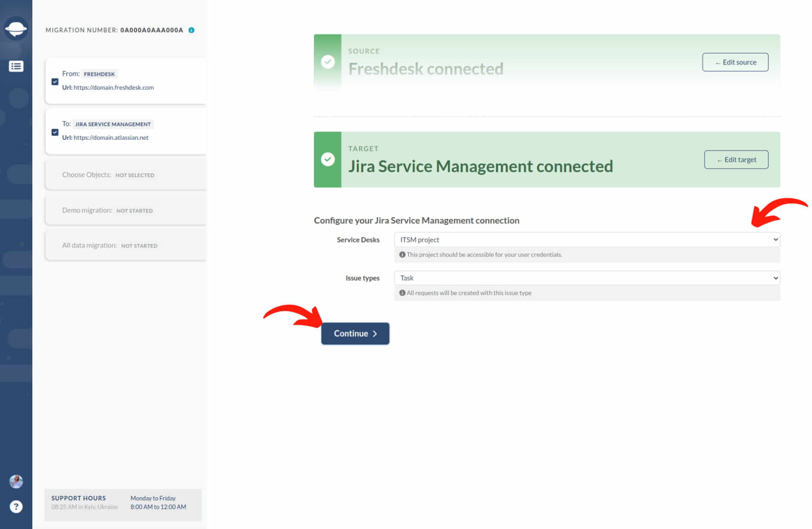This screenshot has width=812, height=529.
Task: Click the Freshdesk URL text
Action: point(114,87)
